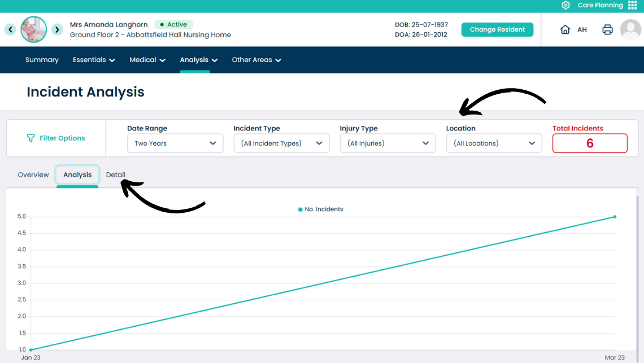Click the printer icon
Viewport: 644px width, 363px height.
point(607,29)
